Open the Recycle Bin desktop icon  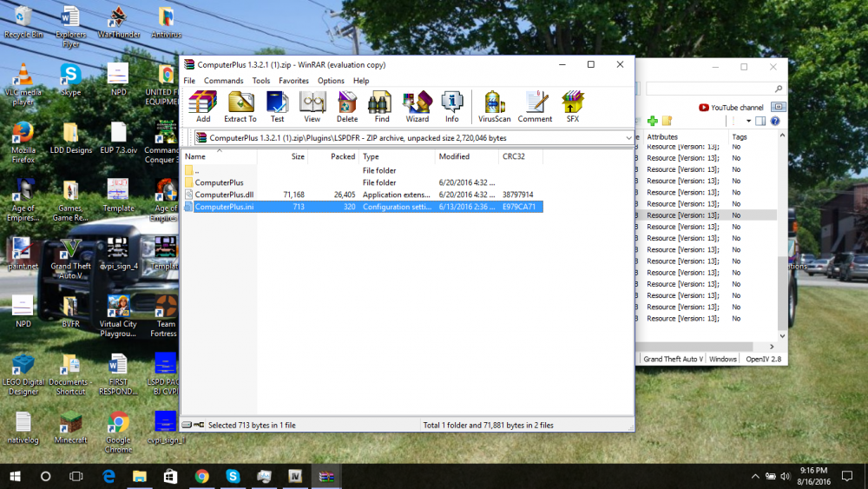pos(23,23)
